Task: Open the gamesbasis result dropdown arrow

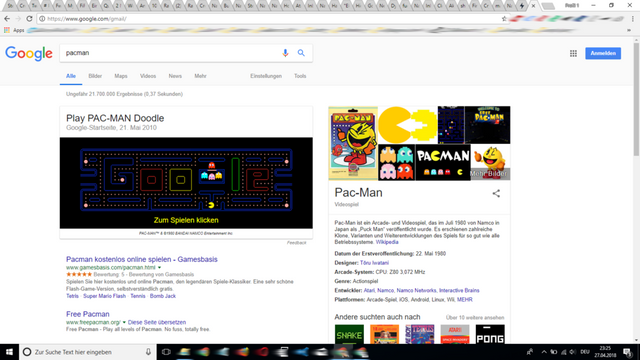Action: tap(160, 268)
